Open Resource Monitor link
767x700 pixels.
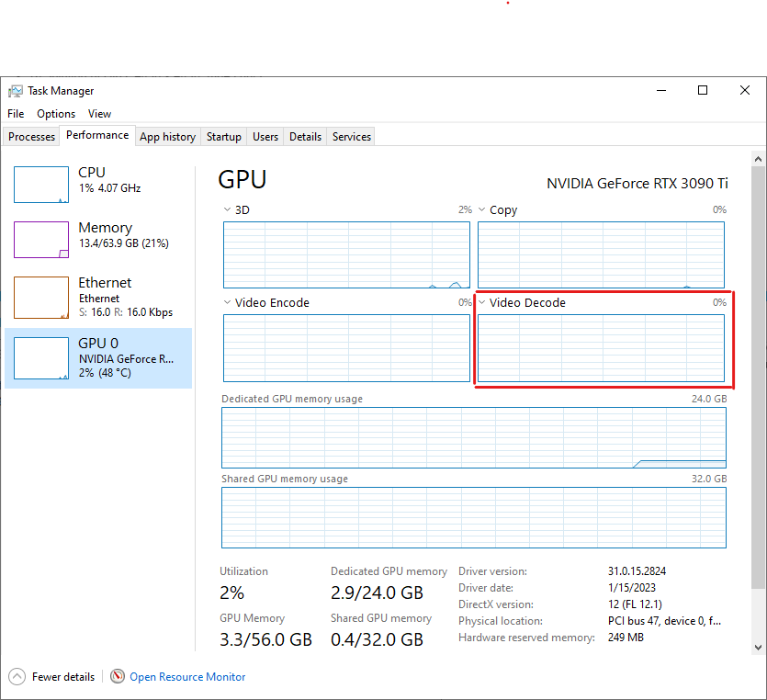click(x=187, y=677)
